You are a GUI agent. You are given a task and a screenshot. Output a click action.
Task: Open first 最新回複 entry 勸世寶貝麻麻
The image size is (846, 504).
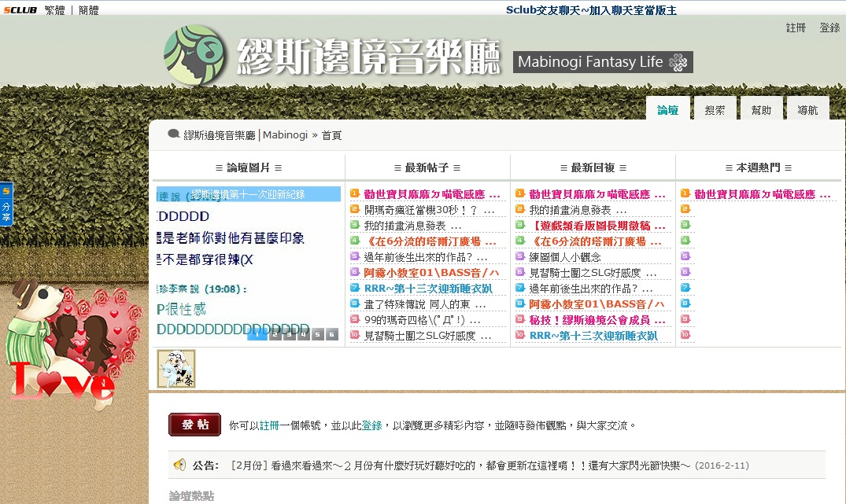point(597,194)
